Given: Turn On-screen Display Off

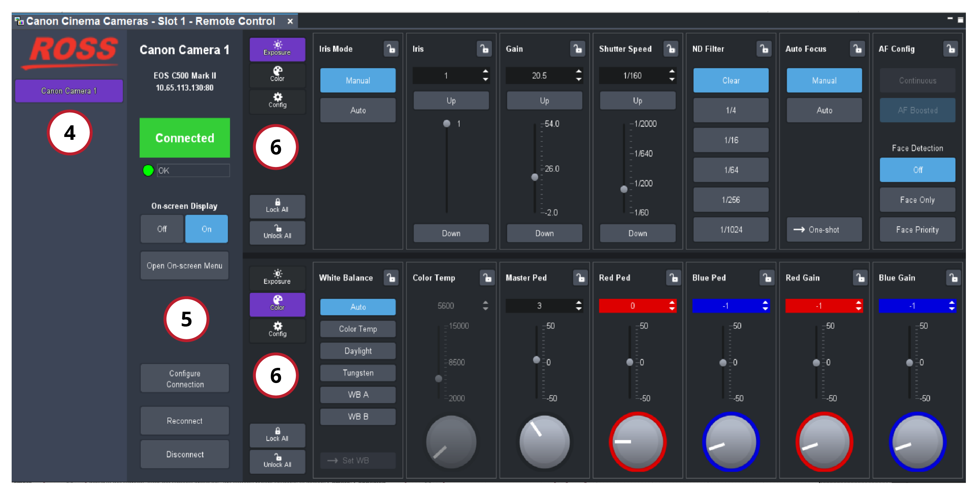Looking at the screenshot, I should pos(162,229).
